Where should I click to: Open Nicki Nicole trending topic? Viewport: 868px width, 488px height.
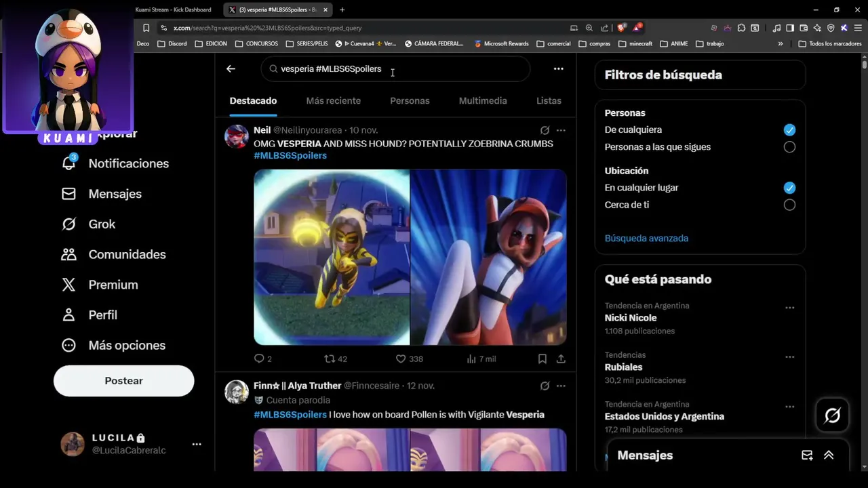pyautogui.click(x=631, y=317)
